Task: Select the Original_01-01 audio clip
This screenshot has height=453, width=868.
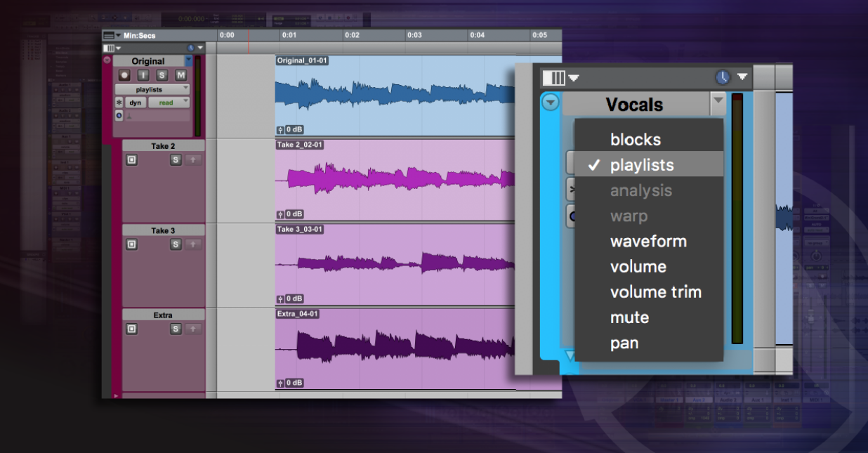Action: coord(395,96)
